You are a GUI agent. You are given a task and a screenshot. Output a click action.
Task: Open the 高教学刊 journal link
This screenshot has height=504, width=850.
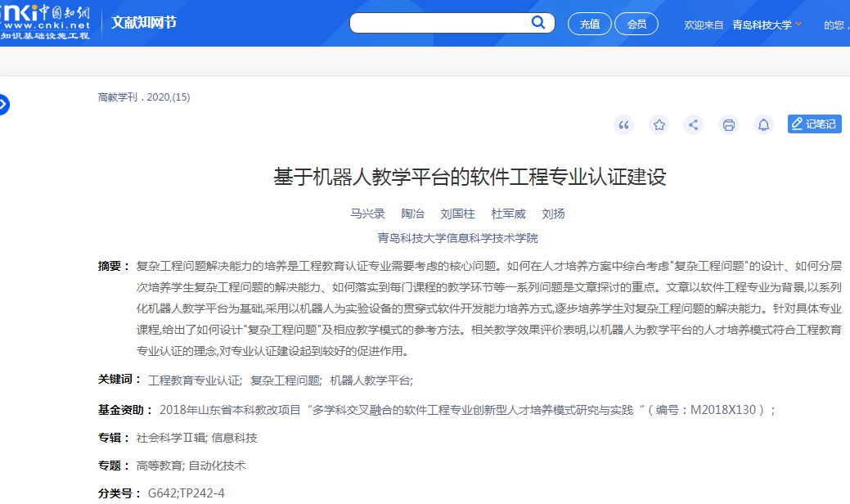point(119,97)
